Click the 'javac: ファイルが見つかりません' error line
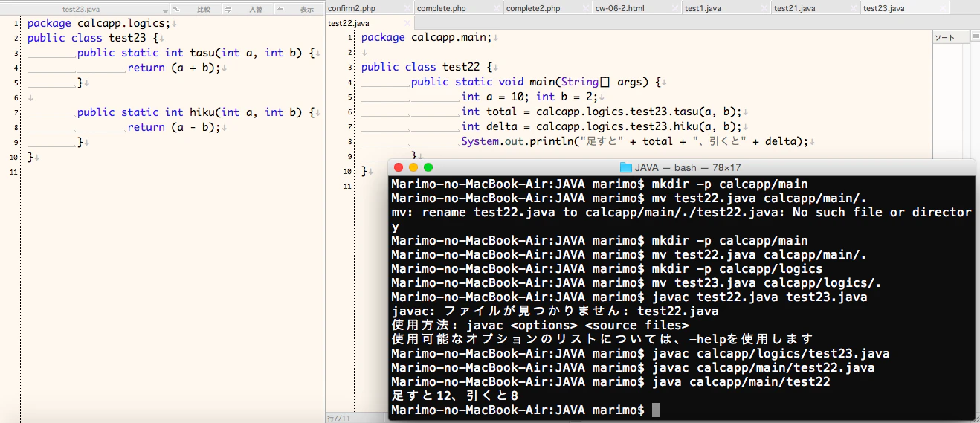Image resolution: width=980 pixels, height=423 pixels. (555, 311)
